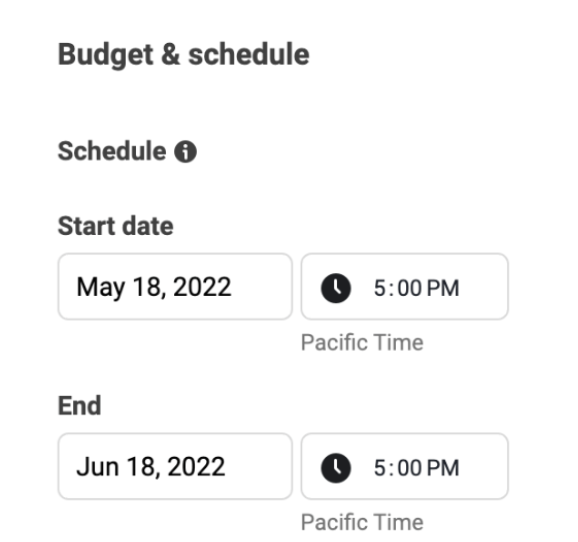
Task: Open the Schedule info tooltip icon
Action: pyautogui.click(x=185, y=152)
